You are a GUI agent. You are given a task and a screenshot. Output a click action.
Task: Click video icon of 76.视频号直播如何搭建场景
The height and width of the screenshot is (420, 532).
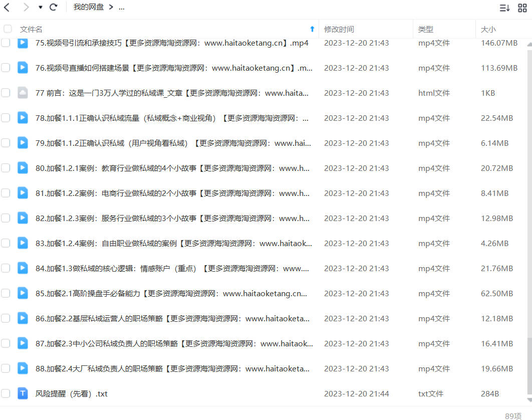coord(23,68)
